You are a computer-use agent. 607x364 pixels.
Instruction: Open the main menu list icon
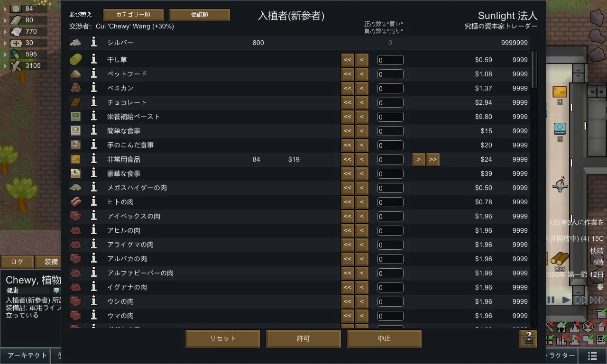tap(592, 355)
